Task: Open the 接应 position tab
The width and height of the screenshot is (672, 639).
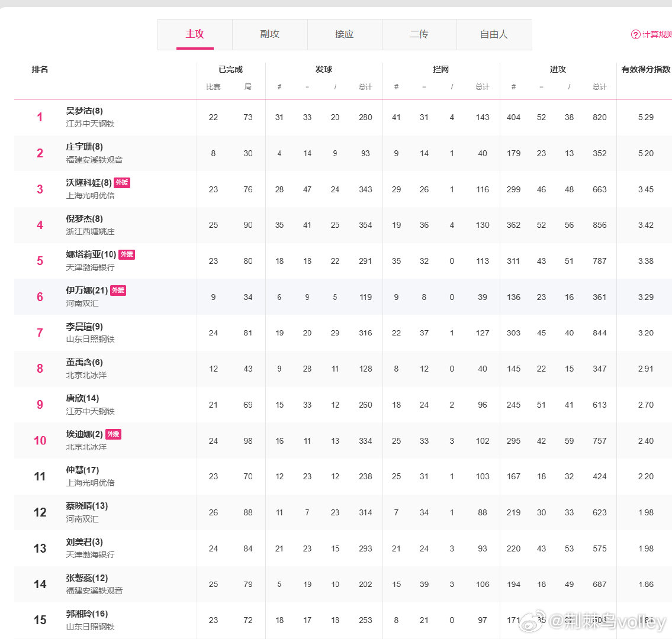Action: [344, 34]
